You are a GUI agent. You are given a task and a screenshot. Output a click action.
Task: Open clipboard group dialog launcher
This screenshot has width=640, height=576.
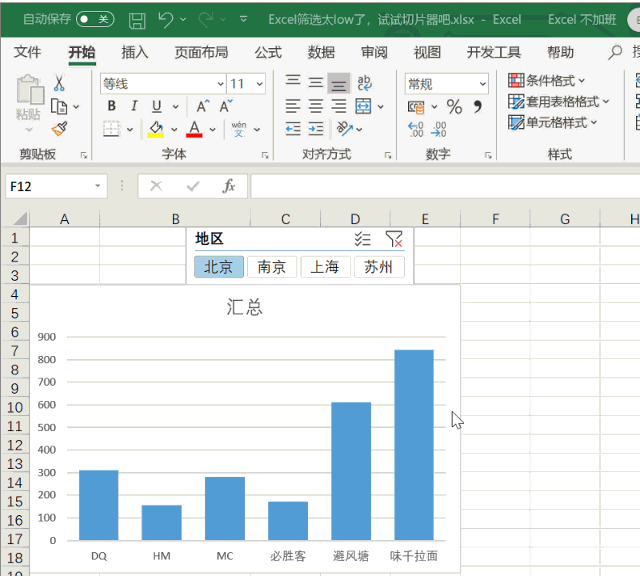[84, 155]
